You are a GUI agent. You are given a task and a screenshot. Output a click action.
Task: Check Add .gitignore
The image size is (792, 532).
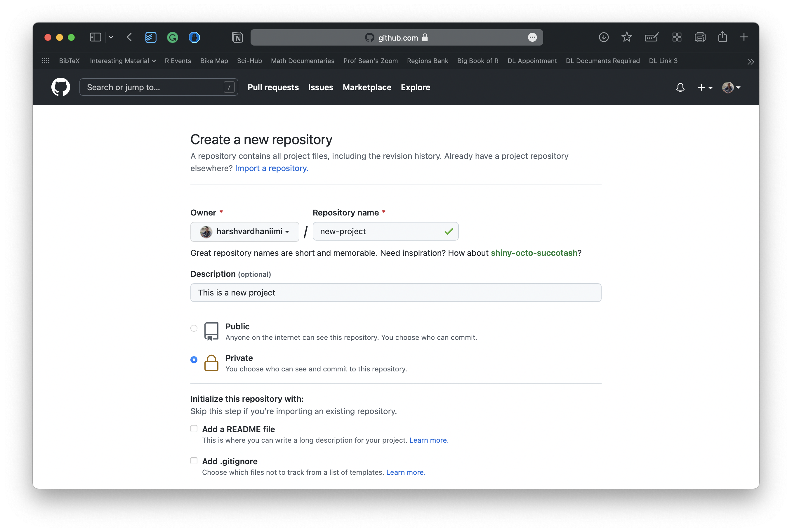[194, 460]
